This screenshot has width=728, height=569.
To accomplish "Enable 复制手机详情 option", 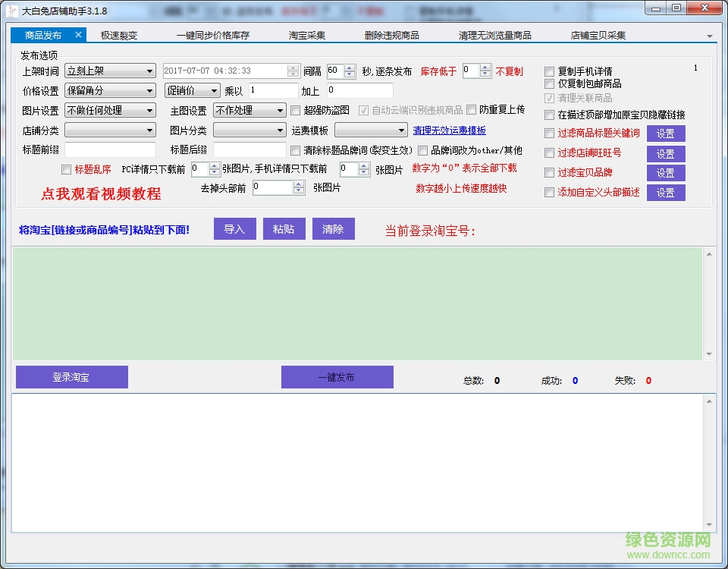I will pos(549,71).
